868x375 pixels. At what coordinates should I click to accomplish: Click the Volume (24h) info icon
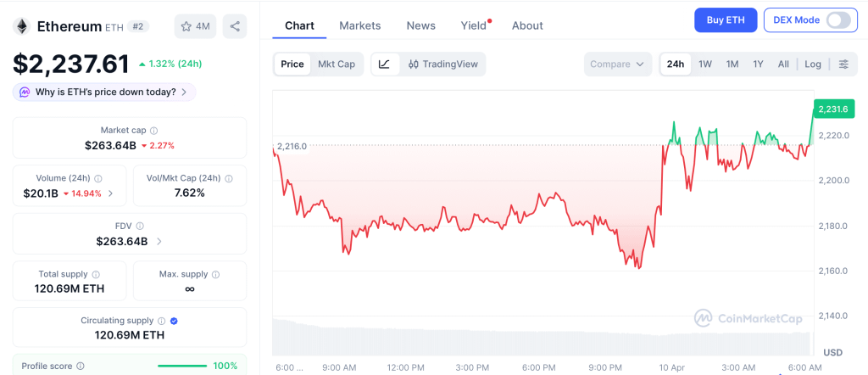coord(98,179)
